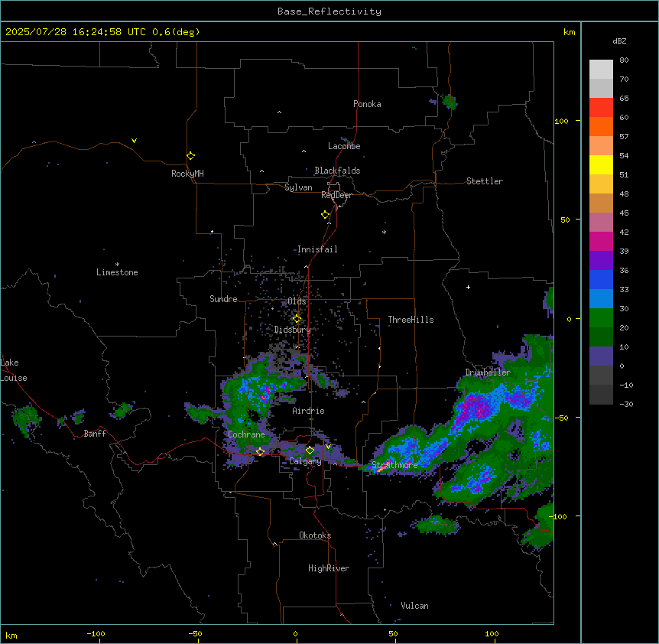Screen dimensions: 659x644
Task: Click the Banff label
Action: point(95,434)
